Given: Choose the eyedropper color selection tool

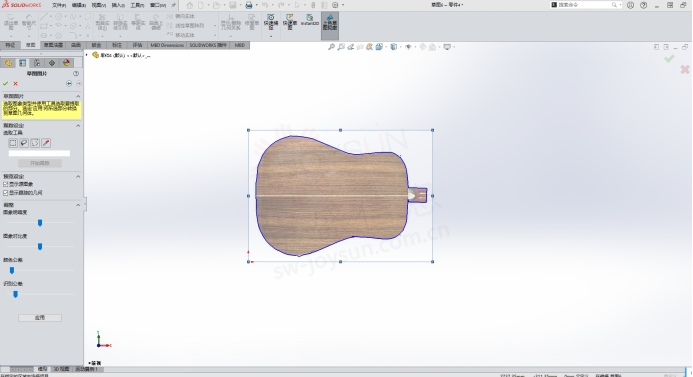Looking at the screenshot, I should [46, 143].
